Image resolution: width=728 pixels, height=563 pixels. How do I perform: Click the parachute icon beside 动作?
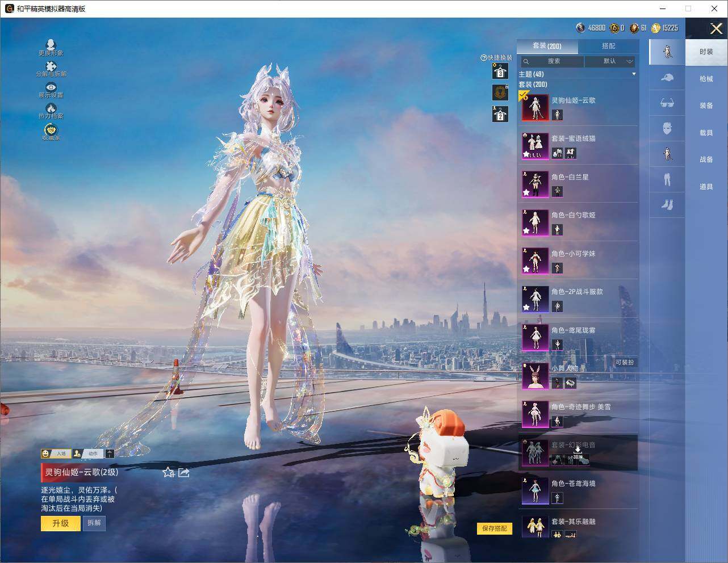pyautogui.click(x=110, y=453)
